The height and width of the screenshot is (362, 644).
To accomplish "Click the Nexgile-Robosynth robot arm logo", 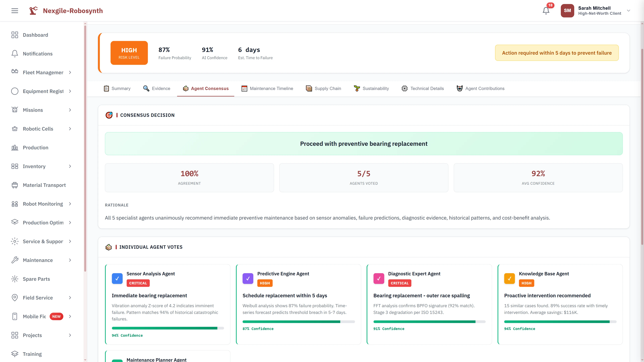I will click(33, 11).
